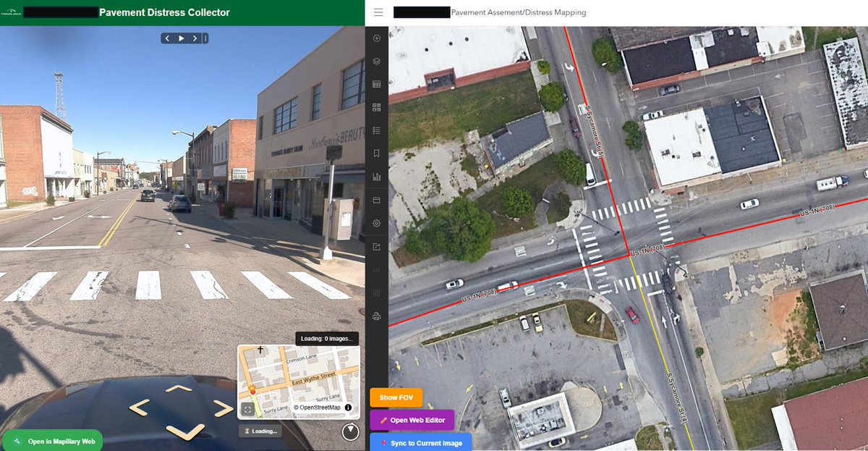Click the OpenStreetMap attribution link
The image size is (868, 451).
[317, 408]
